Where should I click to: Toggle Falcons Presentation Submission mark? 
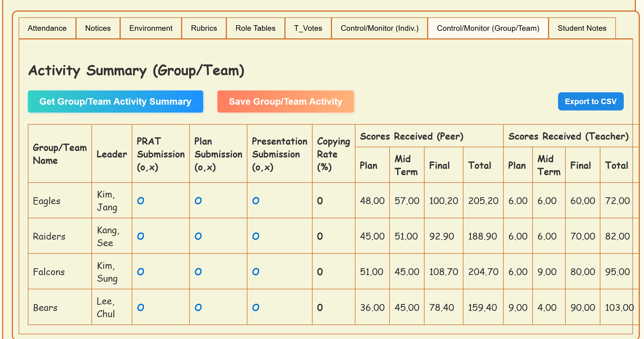pos(256,272)
